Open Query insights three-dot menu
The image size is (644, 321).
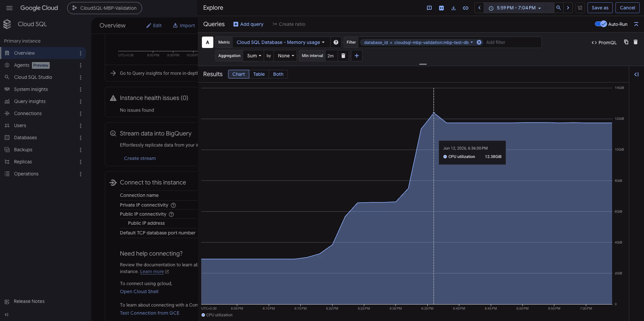point(81,102)
